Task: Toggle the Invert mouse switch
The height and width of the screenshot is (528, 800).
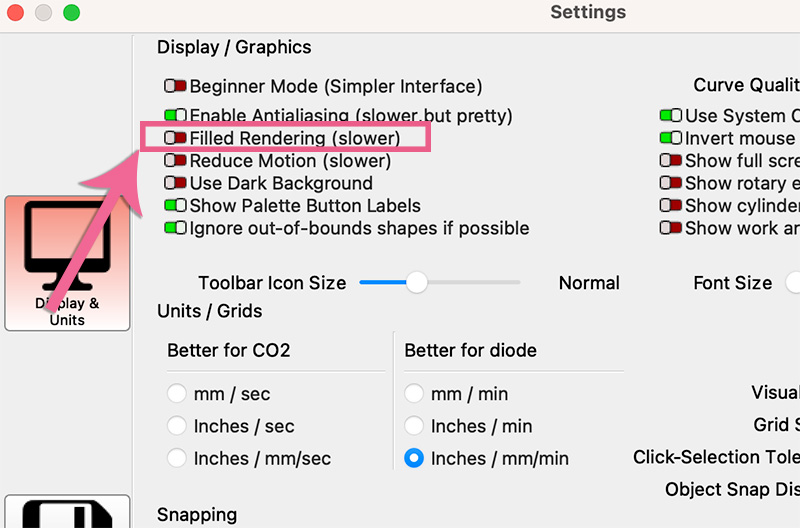Action: pos(671,138)
